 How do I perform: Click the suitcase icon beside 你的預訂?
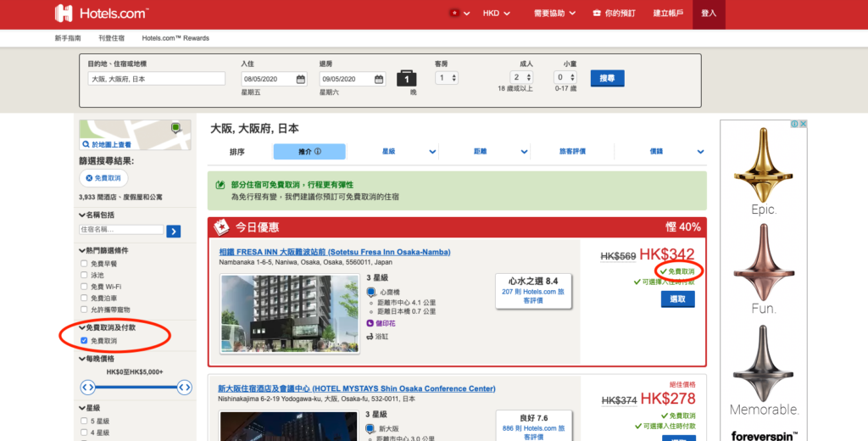[x=597, y=14]
